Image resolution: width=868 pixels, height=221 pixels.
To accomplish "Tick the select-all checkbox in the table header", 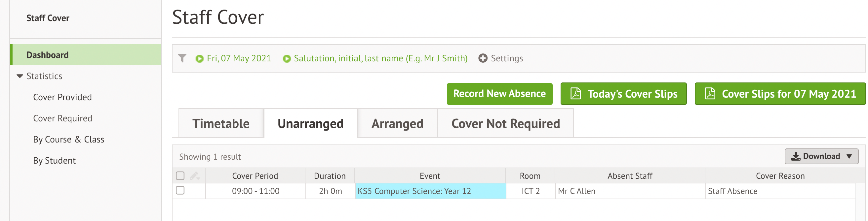I will [x=180, y=175].
